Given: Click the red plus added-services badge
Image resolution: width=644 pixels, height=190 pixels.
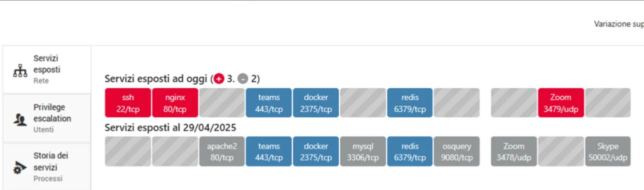Looking at the screenshot, I should pos(219,79).
